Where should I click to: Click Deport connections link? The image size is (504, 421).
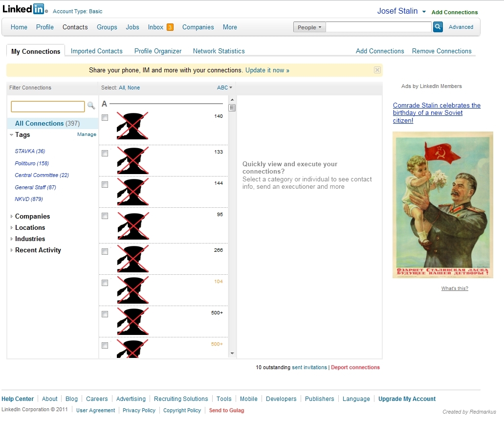pos(355,367)
